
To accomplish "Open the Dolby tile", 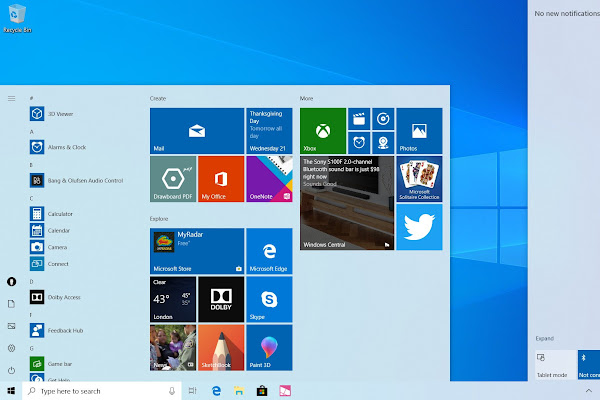I will [220, 300].
